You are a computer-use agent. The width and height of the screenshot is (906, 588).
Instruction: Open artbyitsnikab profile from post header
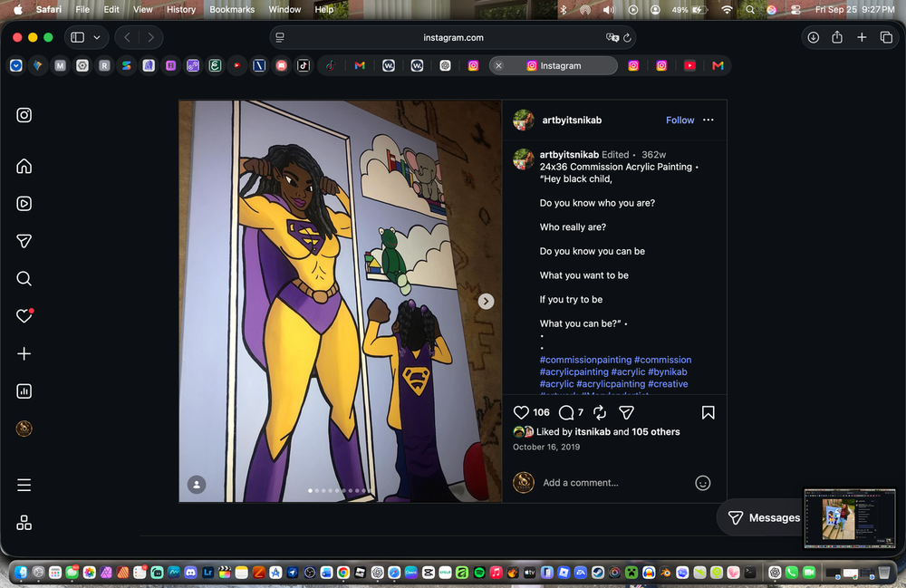pos(572,120)
